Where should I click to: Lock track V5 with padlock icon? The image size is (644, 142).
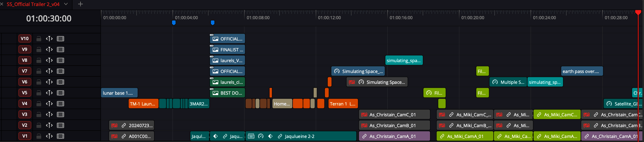click(39, 93)
